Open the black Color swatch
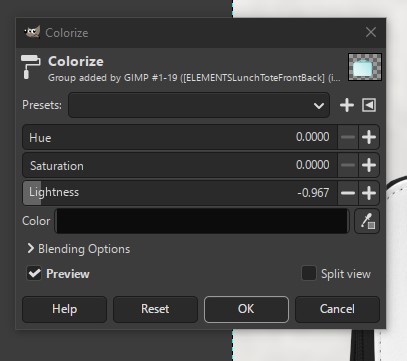 [x=202, y=221]
